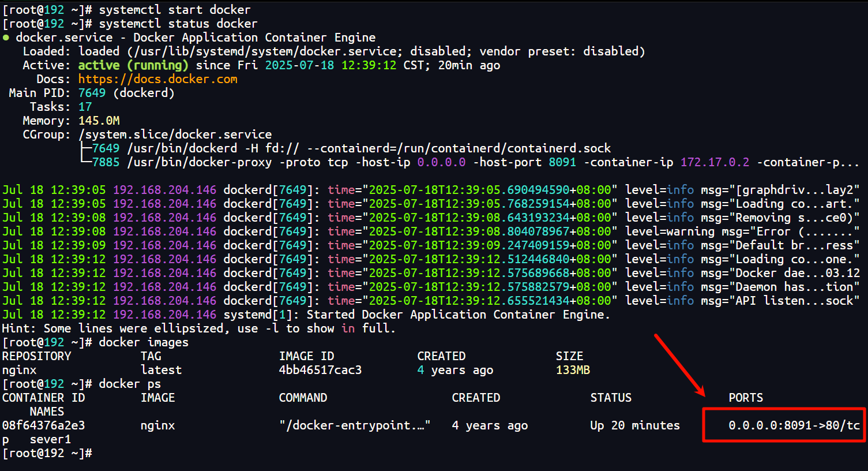Screen dimensions: 868x471
Task: Click the "systemctl start docker" command text
Action: pos(174,10)
